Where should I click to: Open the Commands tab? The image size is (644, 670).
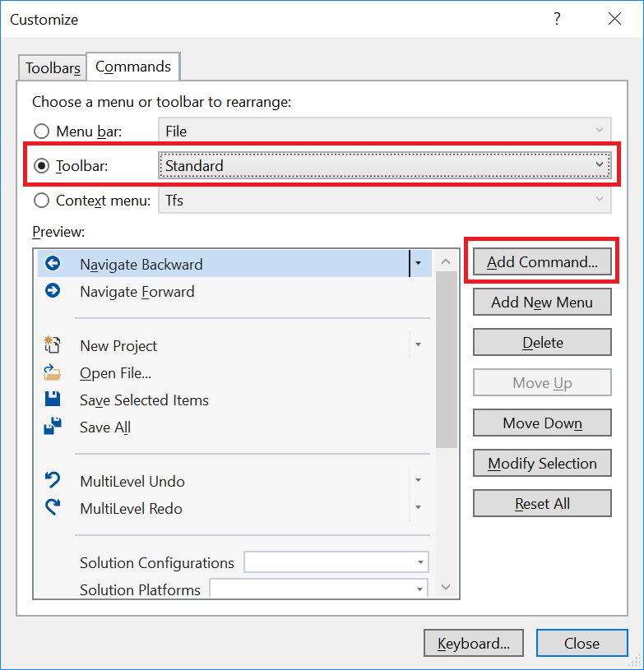coord(132,67)
